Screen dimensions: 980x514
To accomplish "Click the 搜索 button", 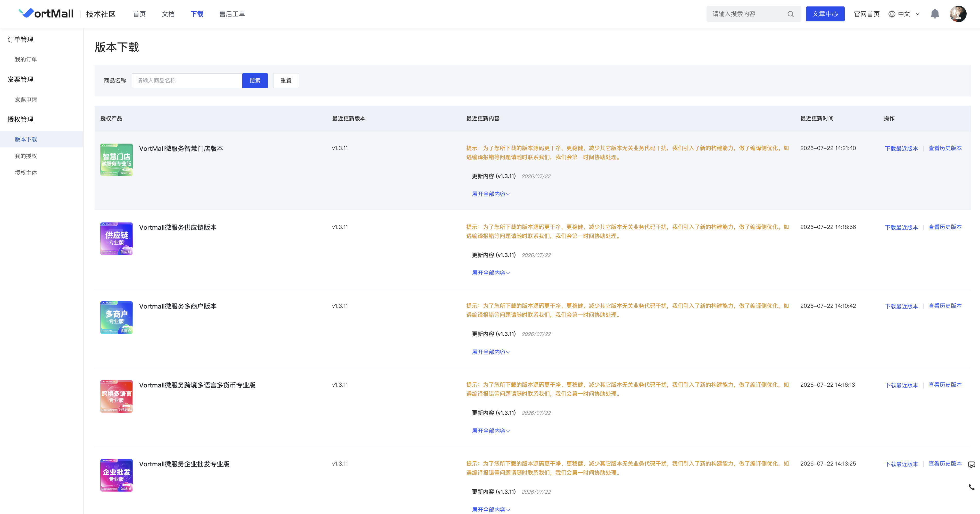I will click(255, 81).
